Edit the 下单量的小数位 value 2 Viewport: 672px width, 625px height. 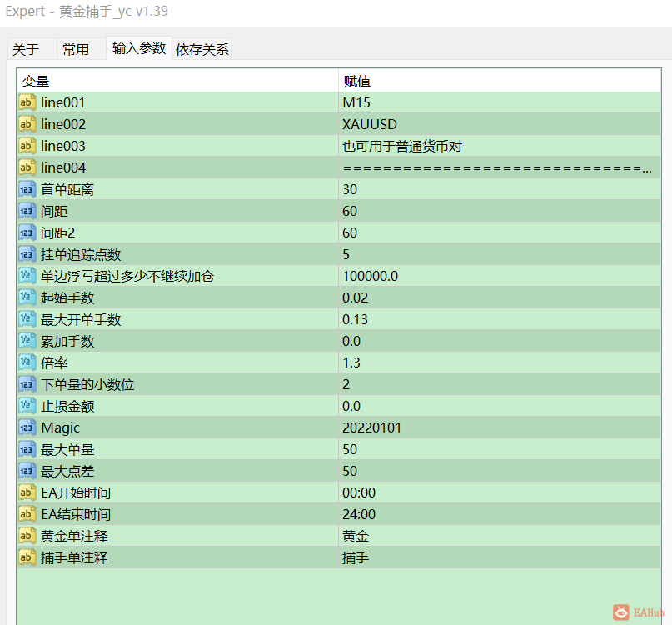500,384
